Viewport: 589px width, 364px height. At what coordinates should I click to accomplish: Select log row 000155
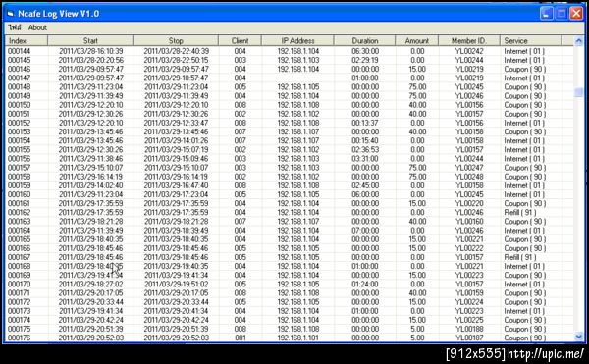pyautogui.click(x=290, y=150)
